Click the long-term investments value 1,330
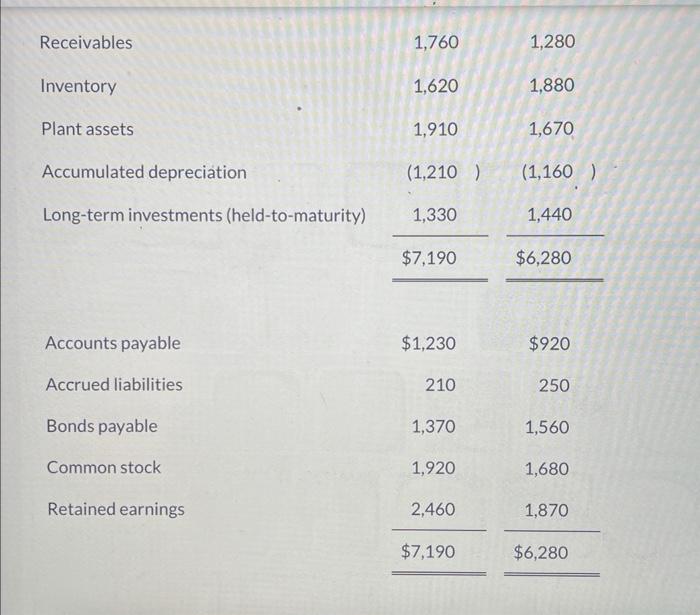Image resolution: width=700 pixels, height=615 pixels. click(x=436, y=215)
